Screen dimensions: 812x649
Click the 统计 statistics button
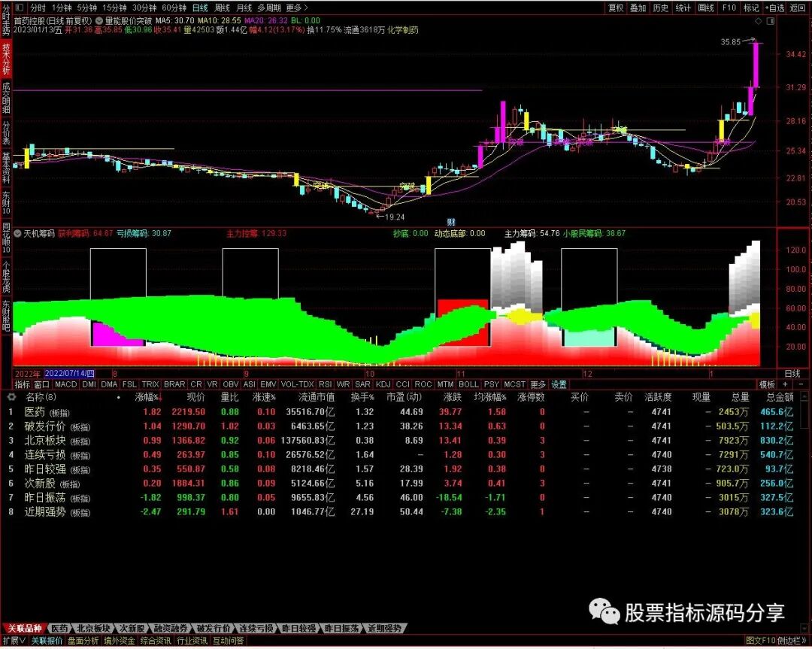(x=683, y=8)
